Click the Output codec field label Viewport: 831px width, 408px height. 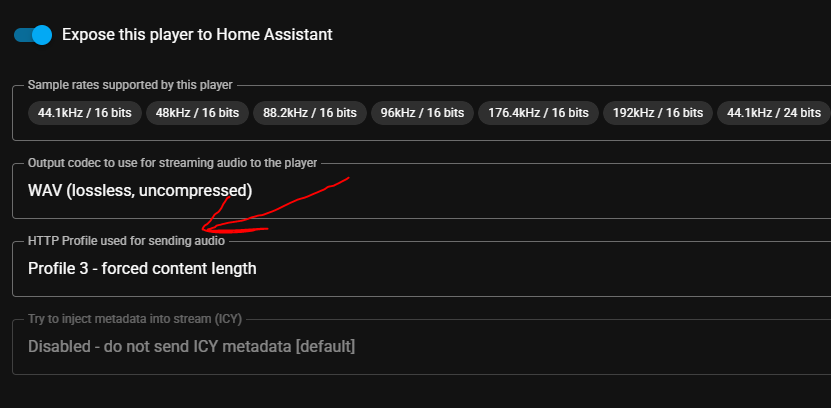[x=172, y=163]
